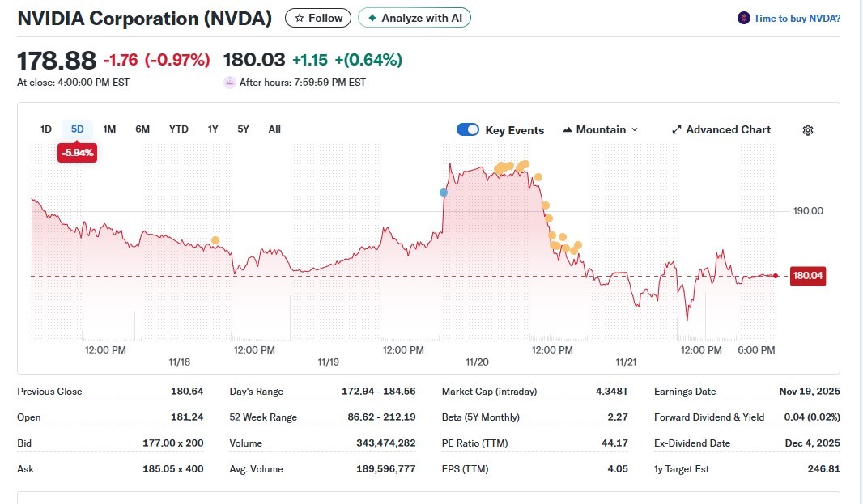Click the Mountain chart type icon
The image size is (863, 504).
pyautogui.click(x=568, y=130)
